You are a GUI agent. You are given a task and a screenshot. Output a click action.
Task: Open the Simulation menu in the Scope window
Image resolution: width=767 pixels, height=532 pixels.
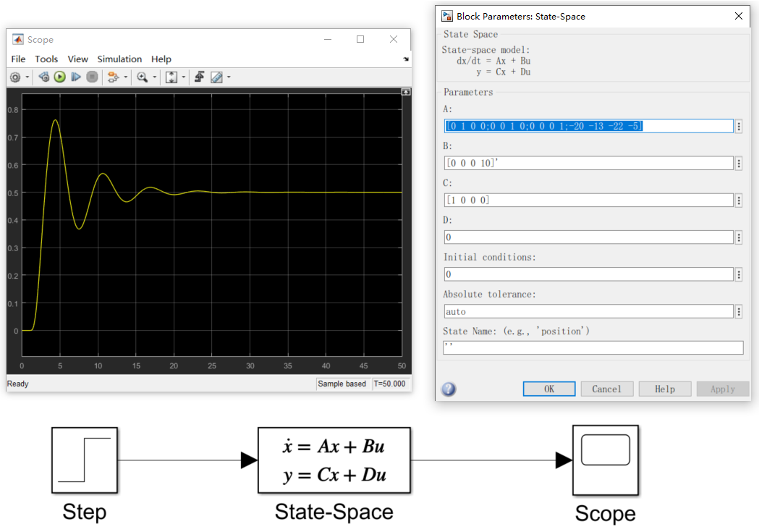[119, 59]
